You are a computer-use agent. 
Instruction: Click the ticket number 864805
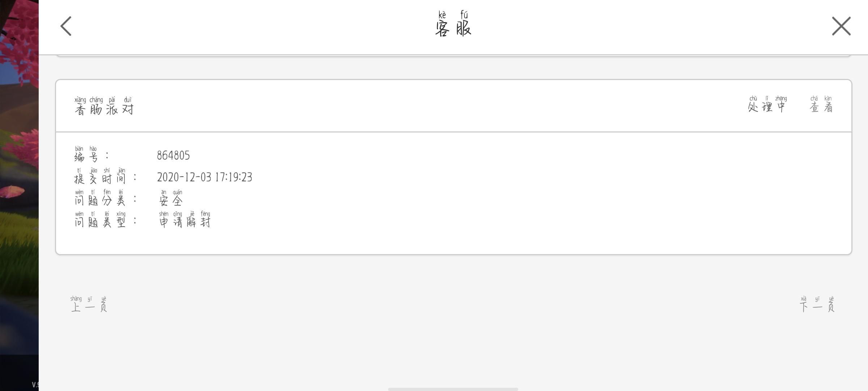[x=173, y=155]
